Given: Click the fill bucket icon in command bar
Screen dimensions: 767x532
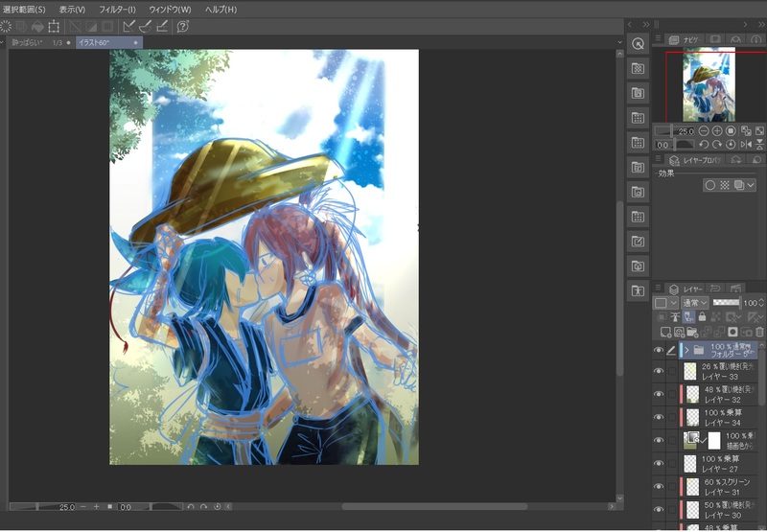Looking at the screenshot, I should [37, 27].
